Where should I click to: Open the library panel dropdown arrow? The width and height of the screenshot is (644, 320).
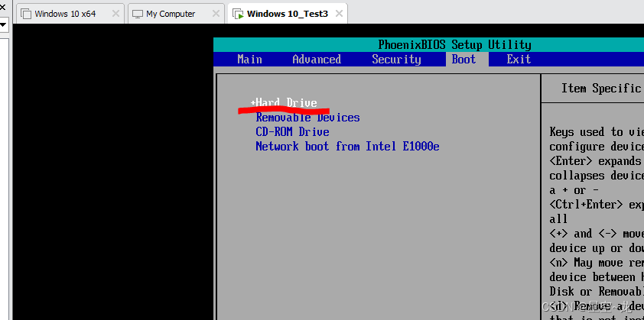[3, 24]
